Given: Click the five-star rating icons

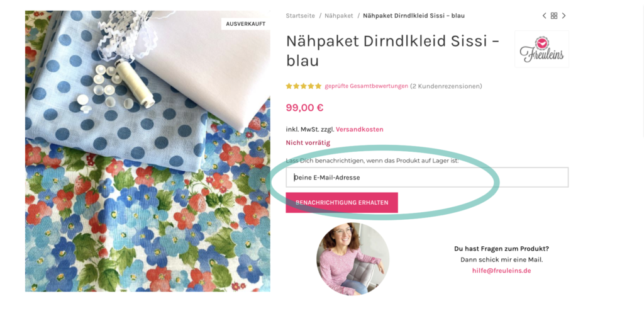Looking at the screenshot, I should coord(303,86).
